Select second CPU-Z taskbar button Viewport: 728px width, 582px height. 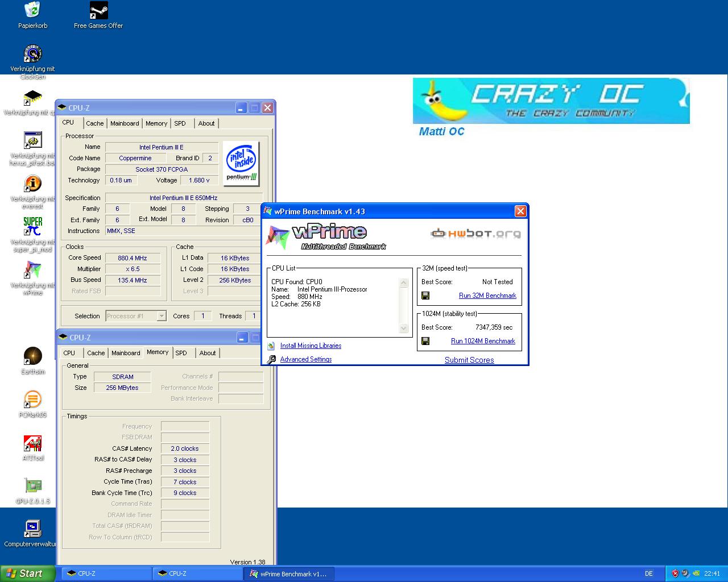[x=197, y=573]
